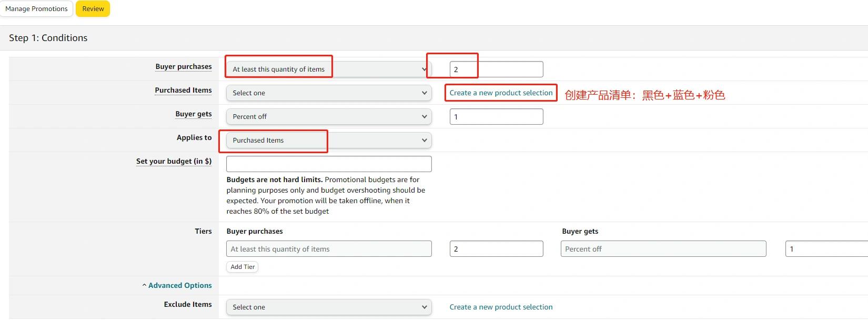Open the Exclude Items Select one dropdown
The image size is (868, 320).
329,307
